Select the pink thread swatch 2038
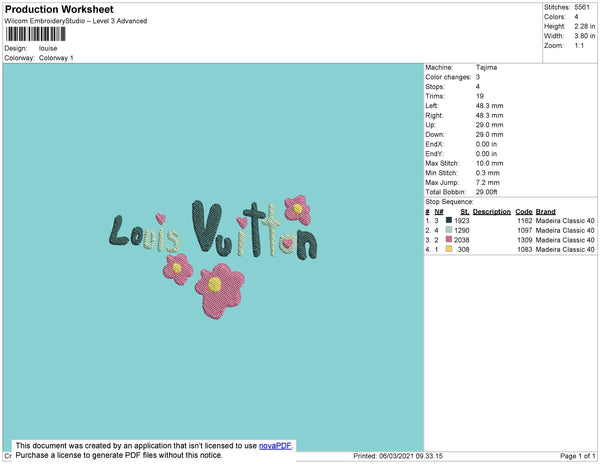 tap(449, 239)
